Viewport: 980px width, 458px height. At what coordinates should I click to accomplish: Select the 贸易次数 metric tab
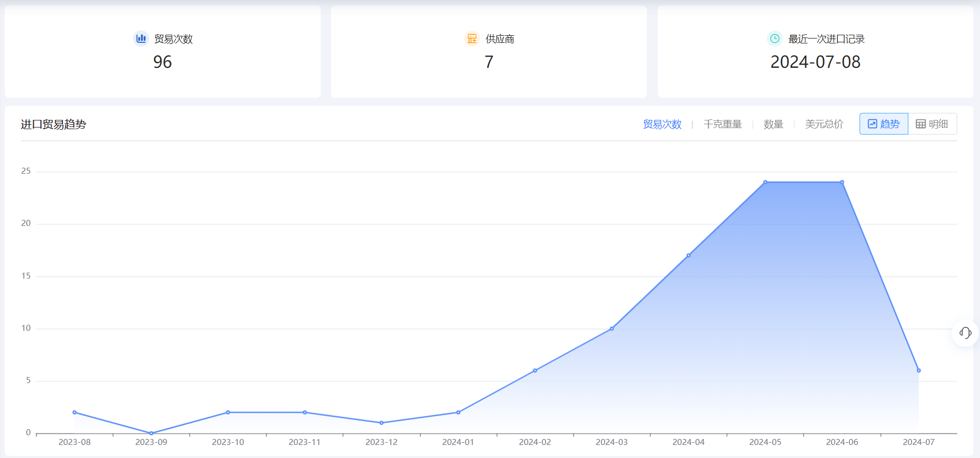[x=662, y=124]
